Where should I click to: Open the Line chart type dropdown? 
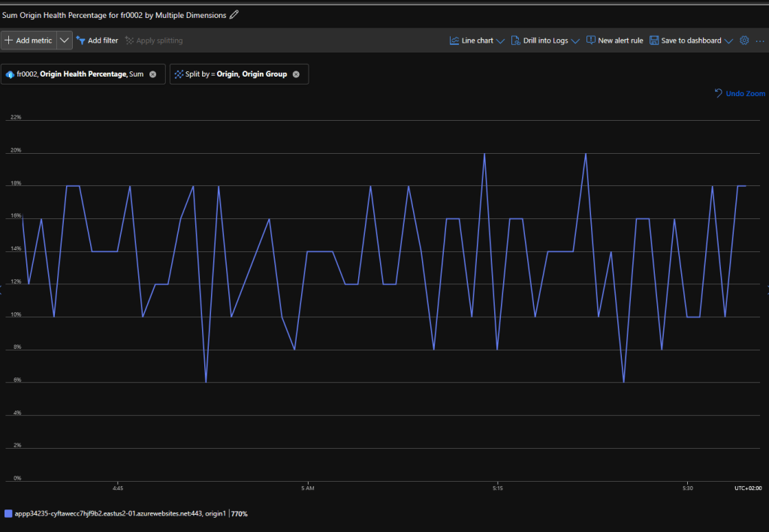coord(477,41)
